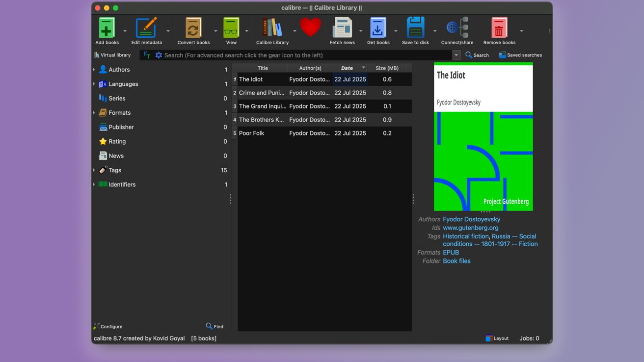Click the date cell of Poor Folk
The width and height of the screenshot is (644, 362).
pyautogui.click(x=350, y=133)
